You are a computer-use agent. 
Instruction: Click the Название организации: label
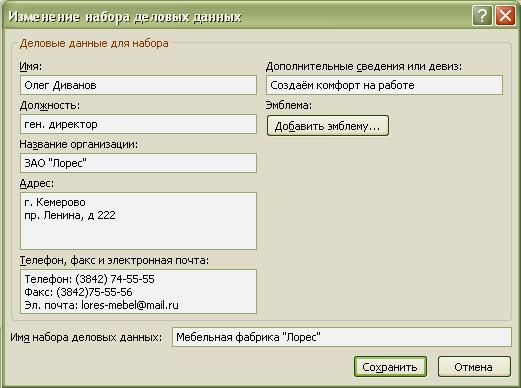click(79, 144)
